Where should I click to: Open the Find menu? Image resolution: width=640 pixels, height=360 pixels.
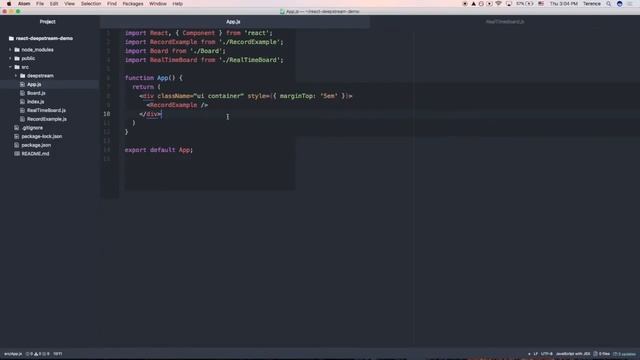click(x=112, y=4)
